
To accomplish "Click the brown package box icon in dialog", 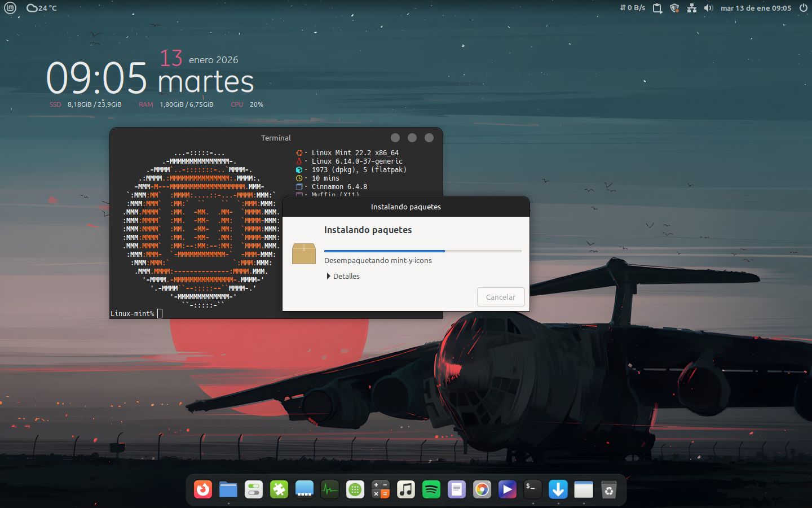I will click(304, 253).
